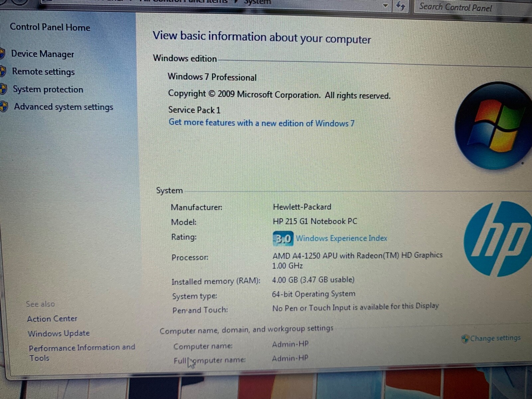Click shield icon next to Change settings
The image size is (532, 399).
click(465, 339)
